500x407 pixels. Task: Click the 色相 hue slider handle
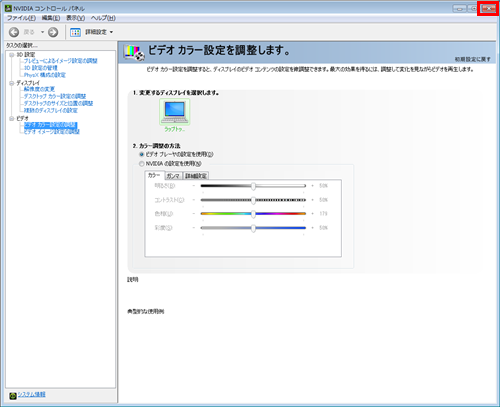pyautogui.click(x=253, y=214)
